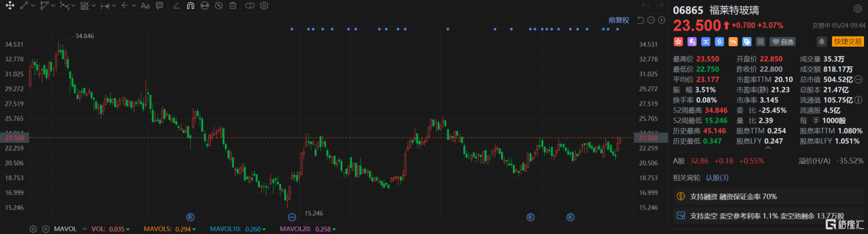Expand the arrow tools dropdown arrow
Screen dimensions: 868x234
click(x=134, y=6)
